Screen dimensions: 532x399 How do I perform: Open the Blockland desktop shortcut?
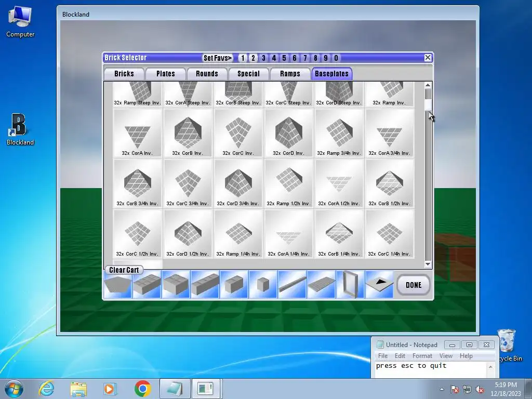pyautogui.click(x=20, y=130)
